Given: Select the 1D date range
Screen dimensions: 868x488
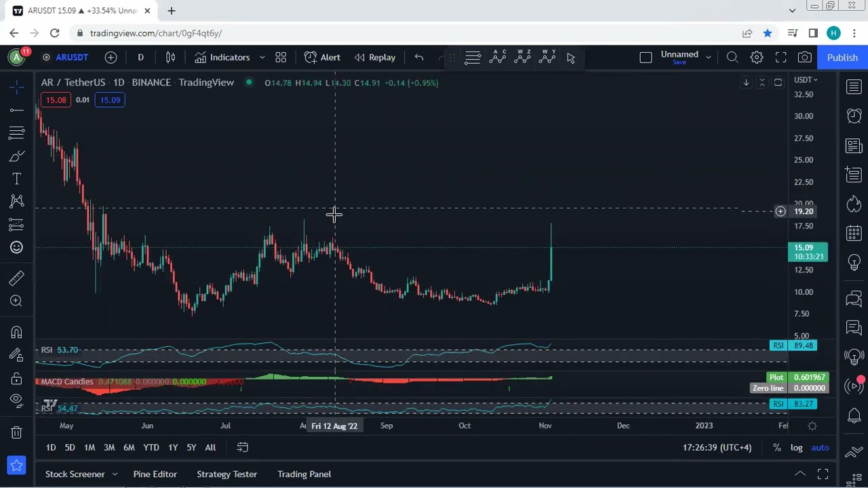Looking at the screenshot, I should pos(51,447).
